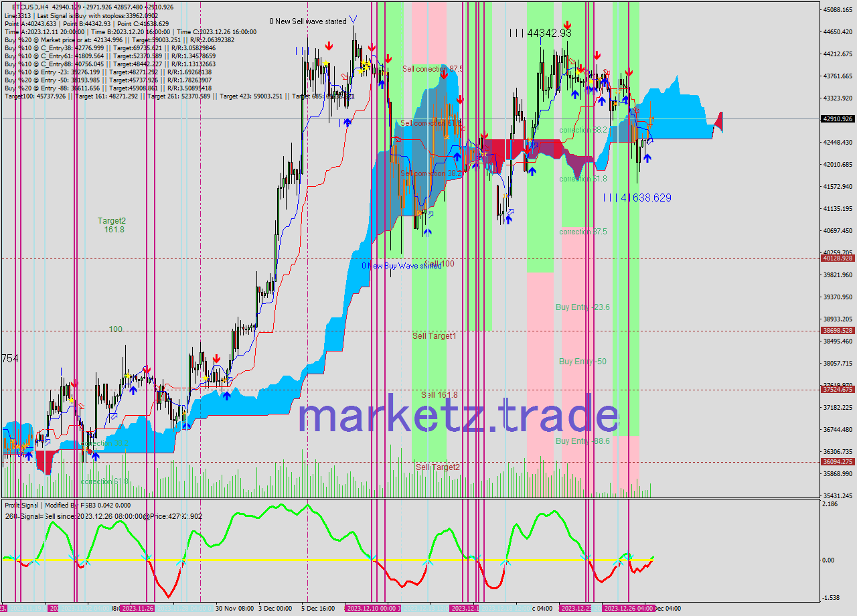The width and height of the screenshot is (857, 616).
Task: Click the 42010.685 price axis value
Action: click(838, 165)
